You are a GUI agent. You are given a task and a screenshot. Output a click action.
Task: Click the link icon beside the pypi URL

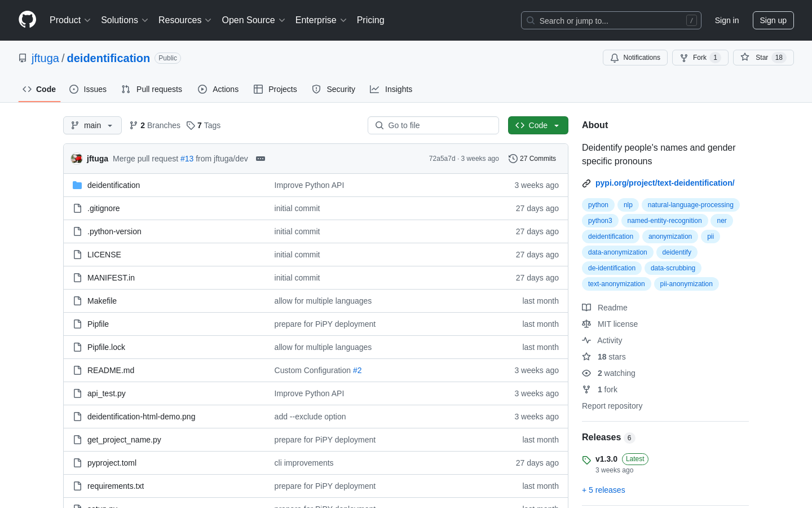click(x=586, y=183)
